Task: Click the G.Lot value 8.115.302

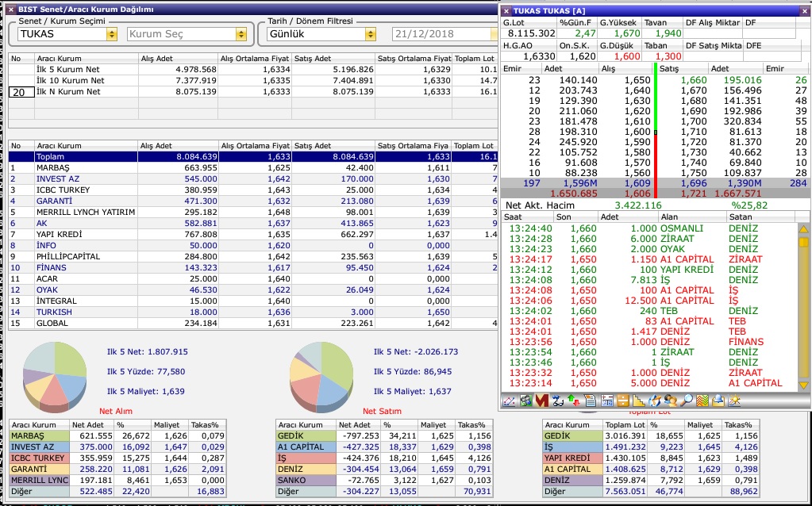Action: [x=531, y=33]
